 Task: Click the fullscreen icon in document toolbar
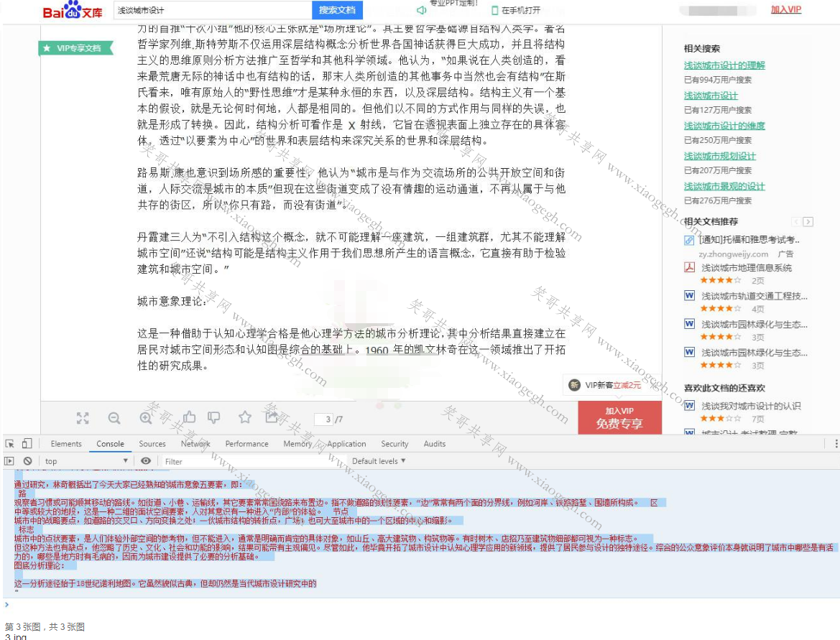click(83, 418)
